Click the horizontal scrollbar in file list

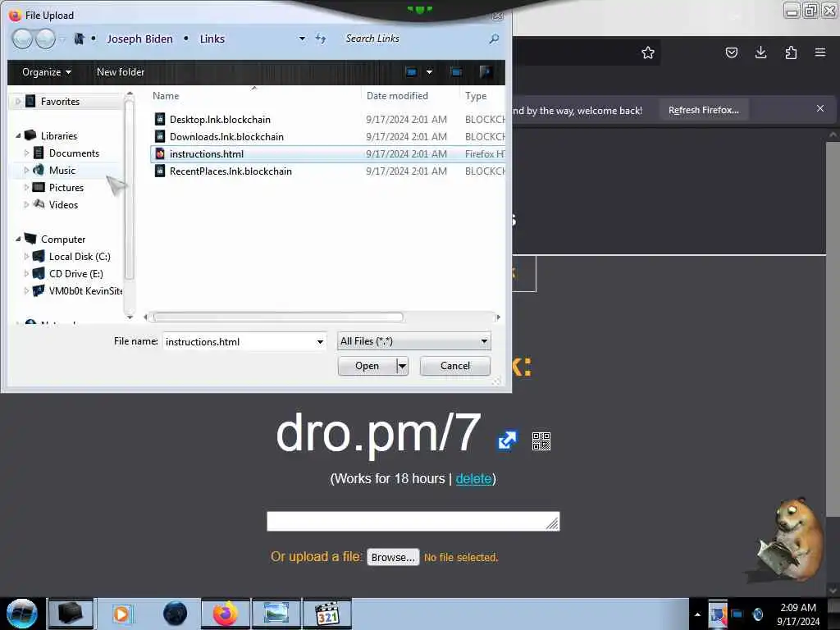pos(278,317)
